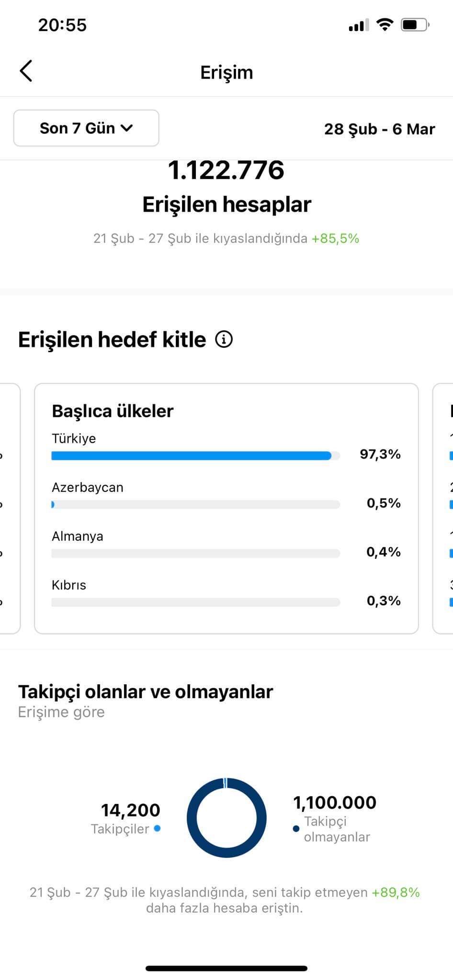Show the partially visible previous card on the left

tap(10, 509)
